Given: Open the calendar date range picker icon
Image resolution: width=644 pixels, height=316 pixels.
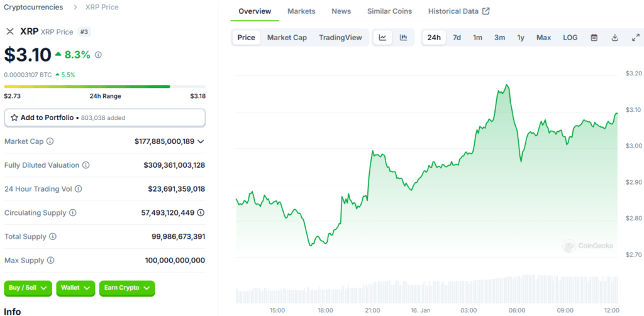Looking at the screenshot, I should (594, 38).
